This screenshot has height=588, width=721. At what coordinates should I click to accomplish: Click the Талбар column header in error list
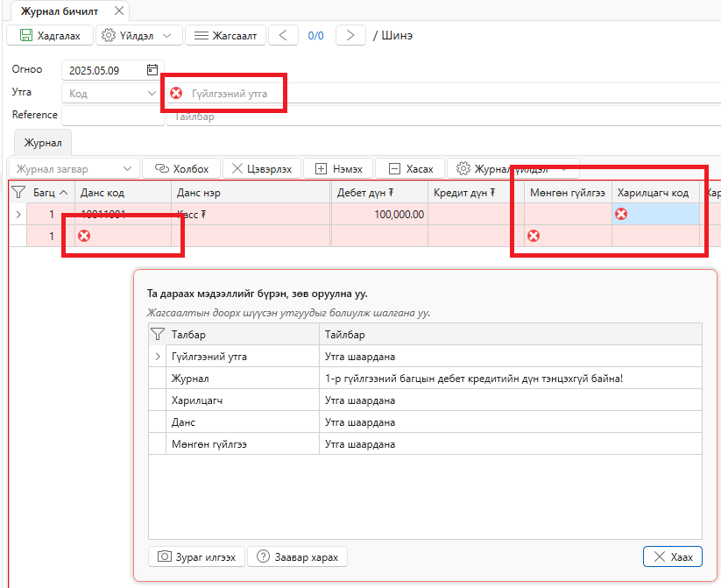point(243,335)
